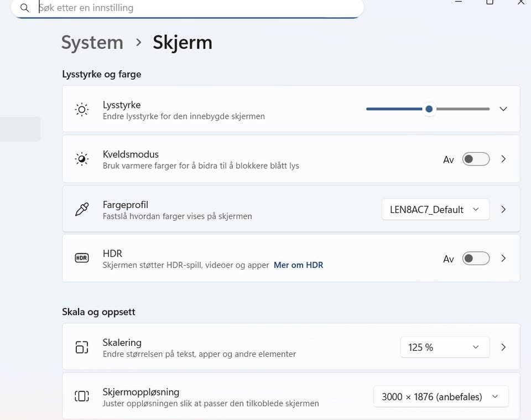This screenshot has height=420, width=531.
Task: Click the Lysstyrke sun icon
Action: click(82, 110)
